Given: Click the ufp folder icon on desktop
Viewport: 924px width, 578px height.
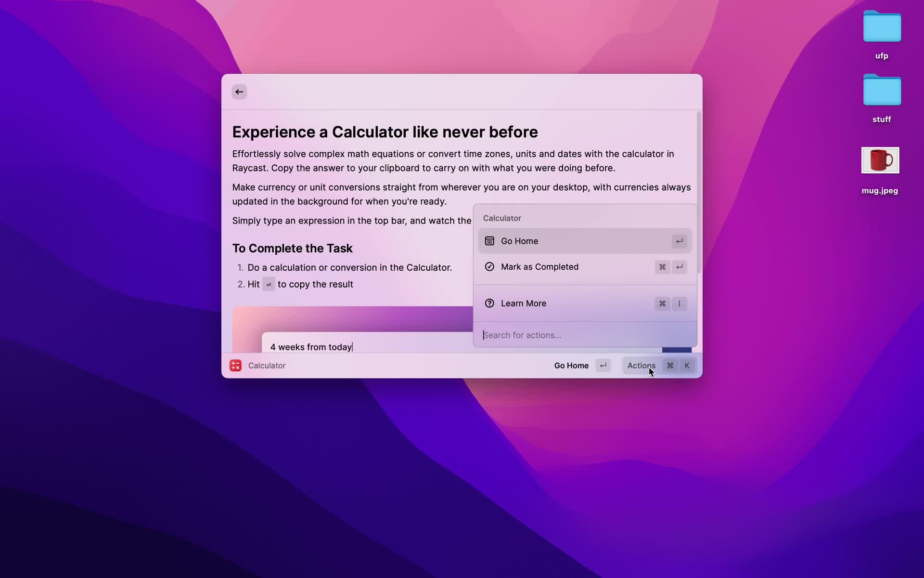Looking at the screenshot, I should tap(882, 27).
